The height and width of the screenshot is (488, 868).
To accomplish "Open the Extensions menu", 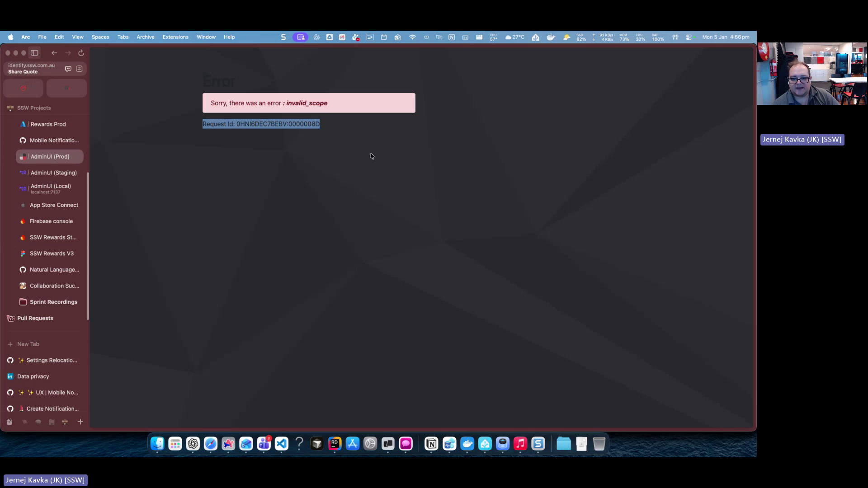I will tap(175, 37).
